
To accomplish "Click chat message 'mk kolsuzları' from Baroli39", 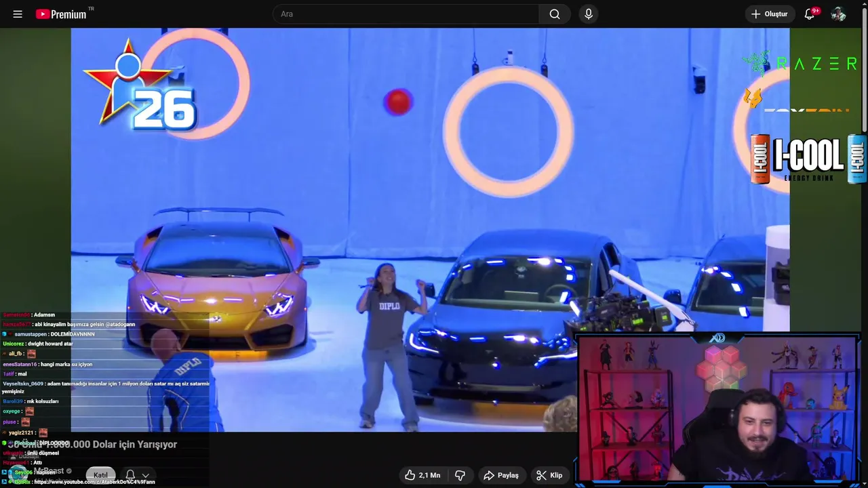I will 42,401.
